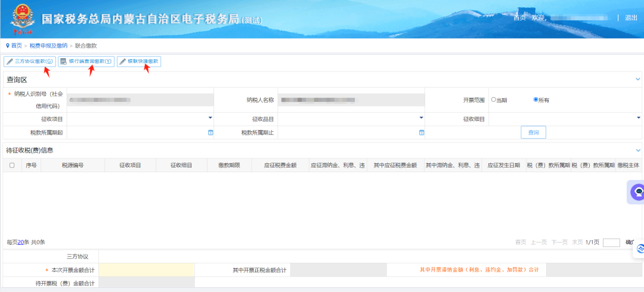644x292 pixels.
Task: Click the 本次开票金额合计 input field
Action: pyautogui.click(x=147, y=270)
